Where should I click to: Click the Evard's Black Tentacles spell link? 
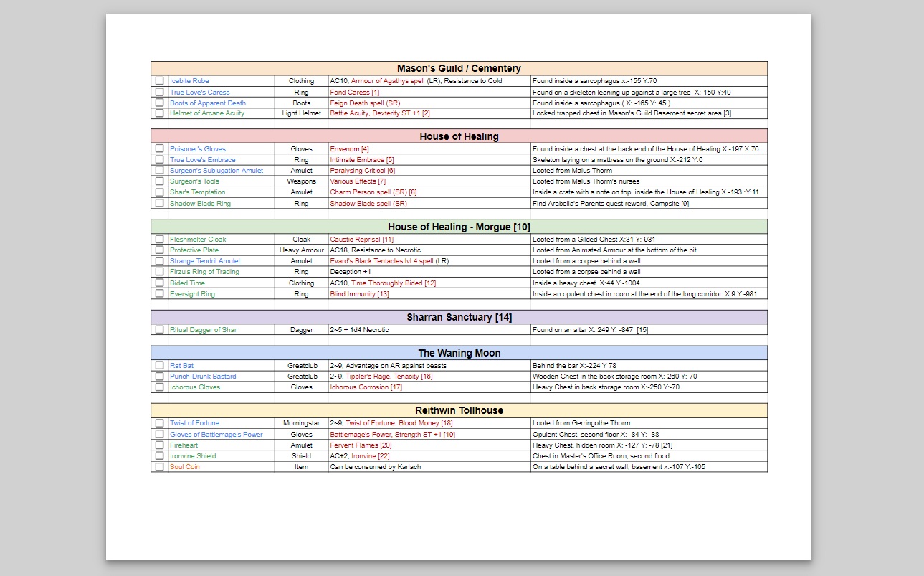click(x=381, y=261)
